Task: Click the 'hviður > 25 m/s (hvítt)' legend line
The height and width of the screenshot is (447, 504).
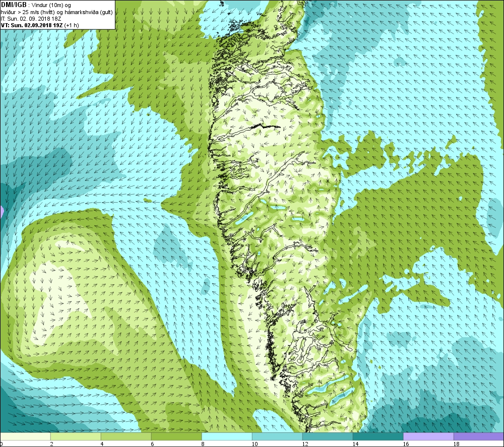Action: (x=56, y=12)
